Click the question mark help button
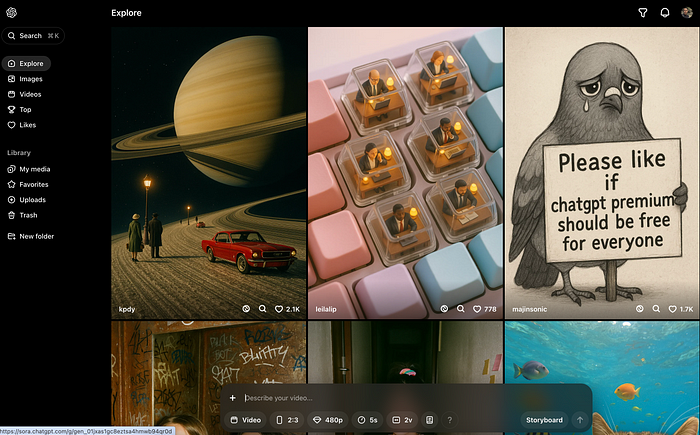This screenshot has height=435, width=700. [450, 420]
